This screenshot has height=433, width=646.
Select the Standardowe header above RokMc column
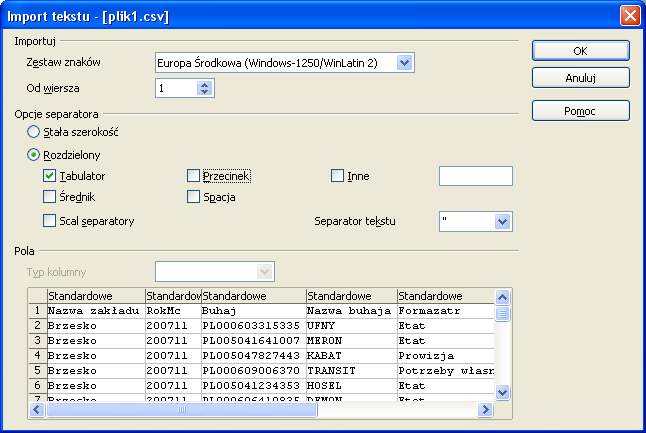point(173,296)
